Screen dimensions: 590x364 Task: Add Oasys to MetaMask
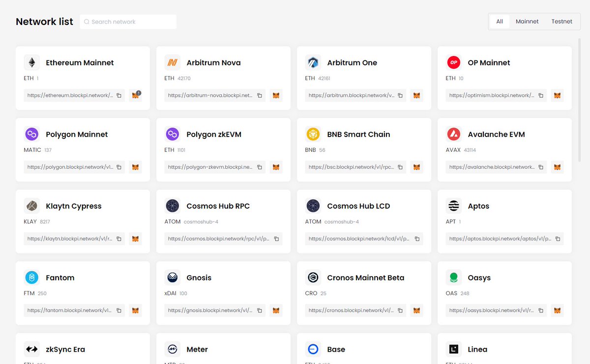tap(558, 310)
